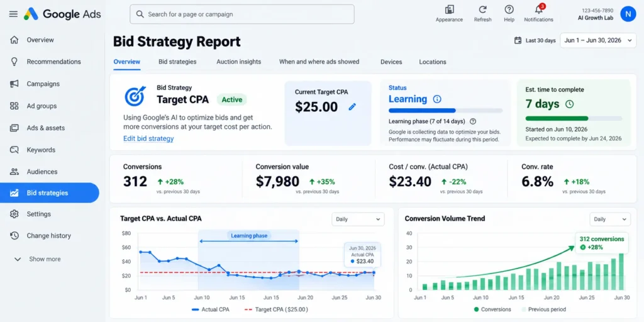Image resolution: width=644 pixels, height=322 pixels.
Task: Toggle Actual CPA legend series
Action: pyautogui.click(x=210, y=309)
